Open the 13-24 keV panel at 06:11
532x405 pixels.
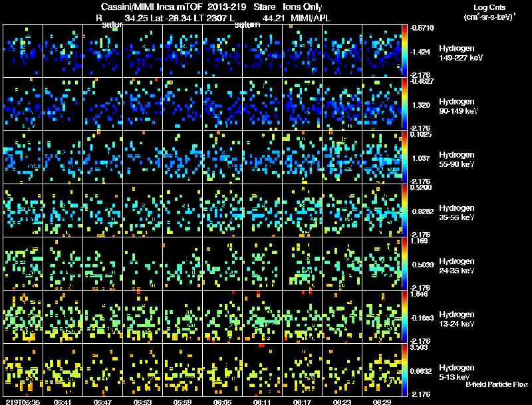pyautogui.click(x=262, y=317)
